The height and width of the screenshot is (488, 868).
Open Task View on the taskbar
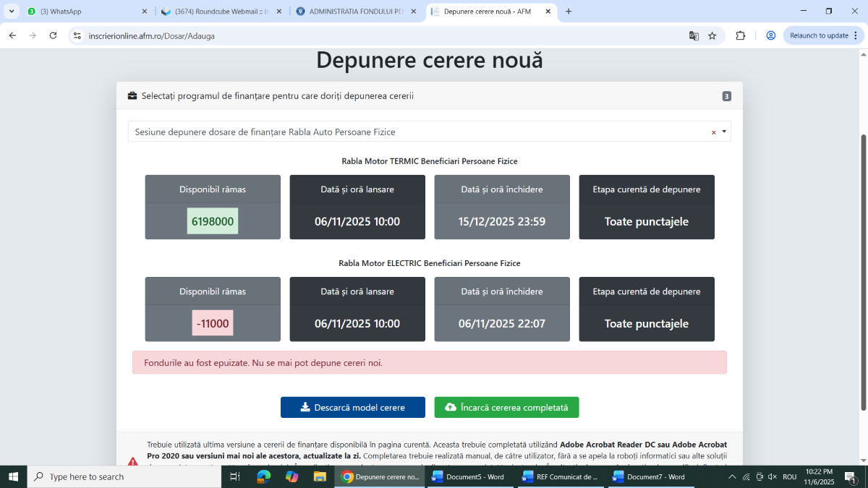(x=234, y=476)
